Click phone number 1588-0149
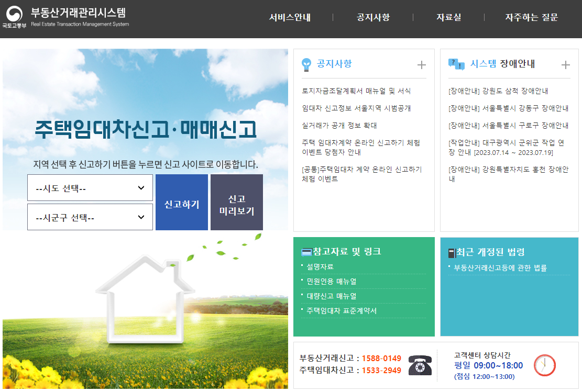This screenshot has width=582, height=392. (381, 359)
